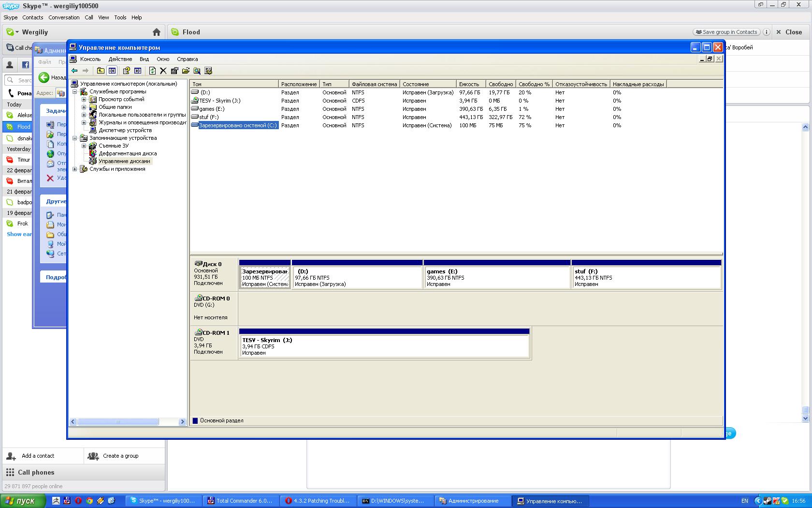Click the Properties toolbar icon
Viewport: 812px width, 508px height.
pyautogui.click(x=174, y=71)
